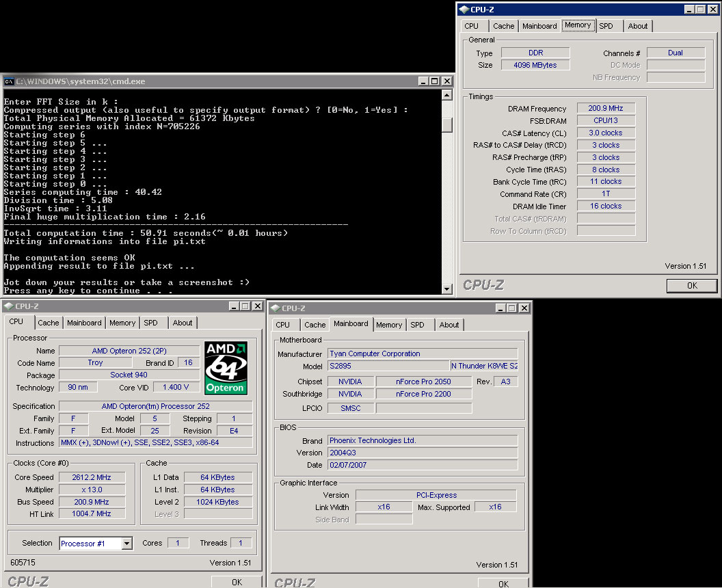This screenshot has width=722, height=588.
Task: Click the DRAM Frequency 200.9 MHz value
Action: [x=606, y=109]
